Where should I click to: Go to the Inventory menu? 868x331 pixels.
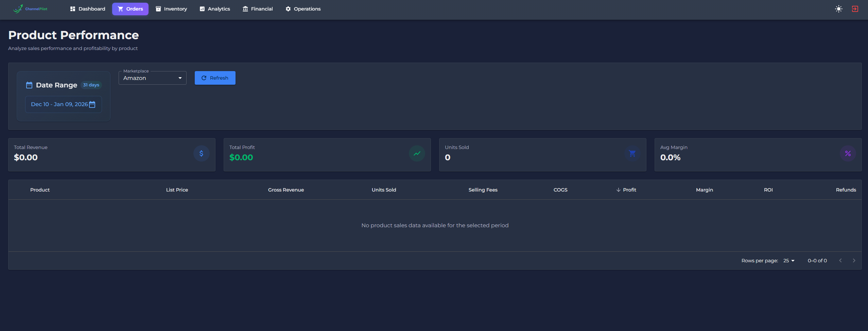pyautogui.click(x=171, y=9)
